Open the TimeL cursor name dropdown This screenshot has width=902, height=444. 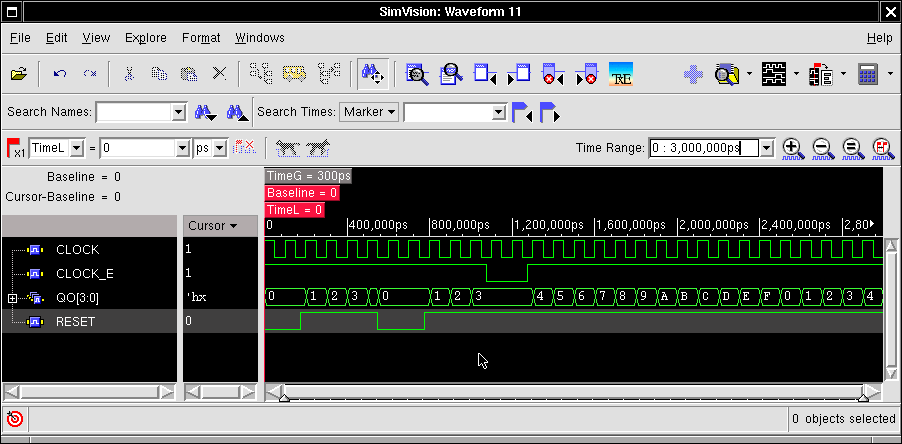click(78, 148)
